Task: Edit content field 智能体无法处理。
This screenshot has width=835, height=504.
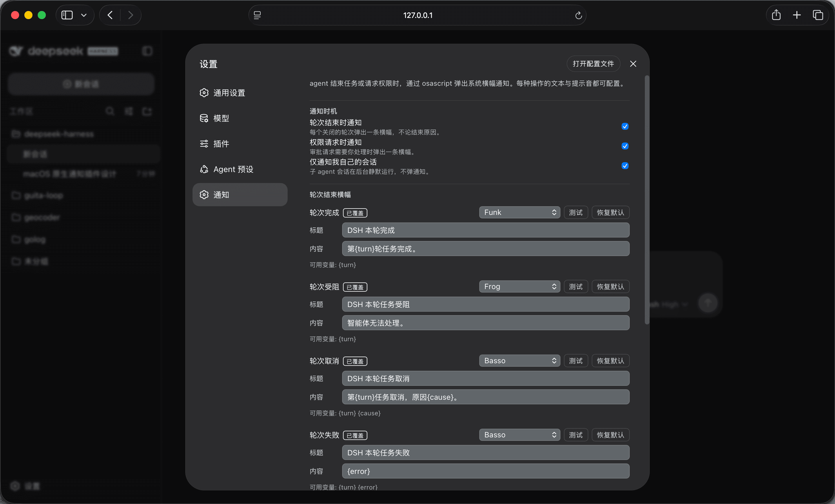Action: click(x=486, y=323)
